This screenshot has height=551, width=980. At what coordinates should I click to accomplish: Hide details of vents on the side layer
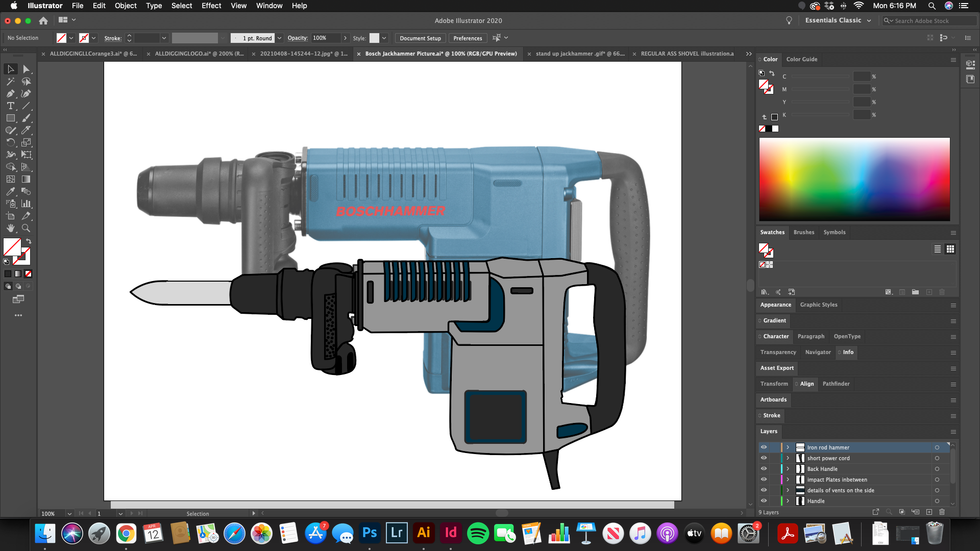coord(764,490)
